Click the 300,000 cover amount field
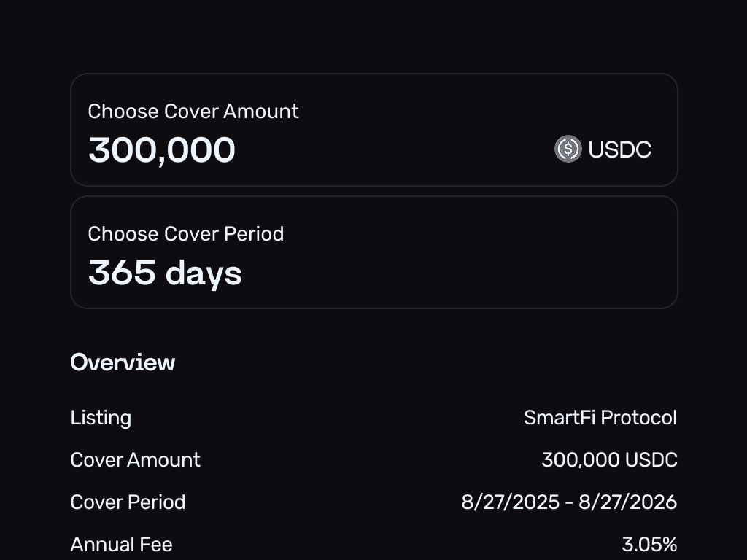Viewport: 747px width, 560px height. [162, 150]
